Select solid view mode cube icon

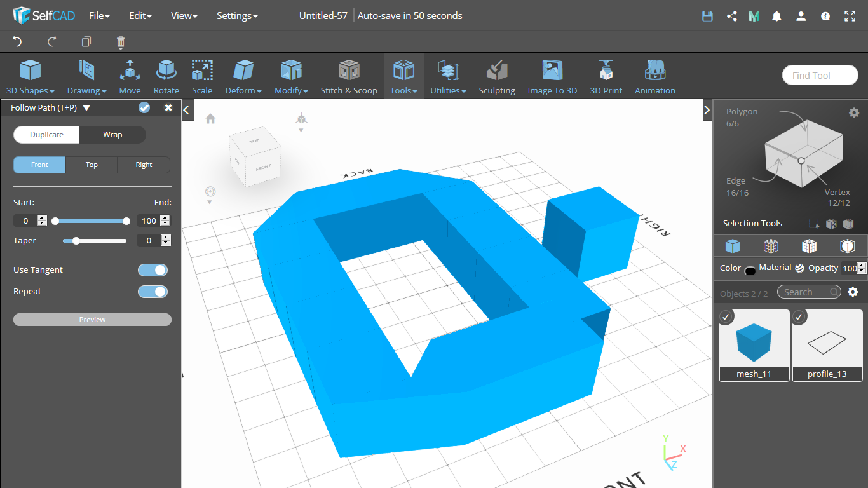point(733,246)
